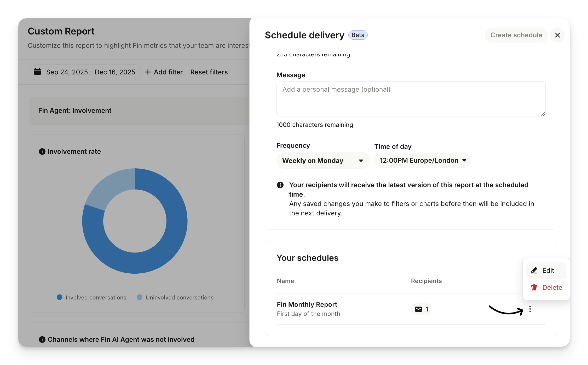
Task: Click the info icon next to the recipients notice
Action: coord(280,185)
